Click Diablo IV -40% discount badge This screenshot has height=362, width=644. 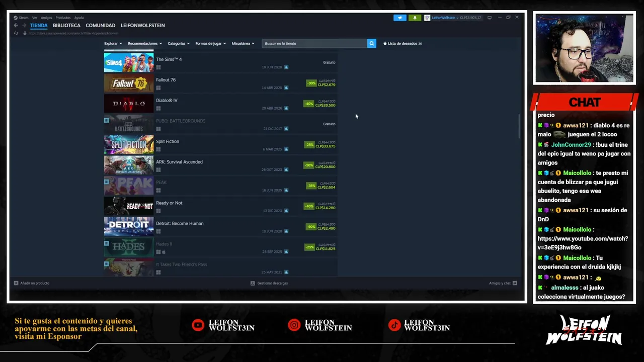(309, 104)
